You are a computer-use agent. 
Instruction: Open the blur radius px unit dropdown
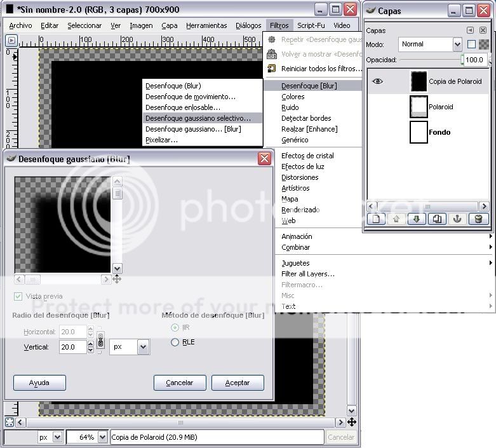click(142, 347)
